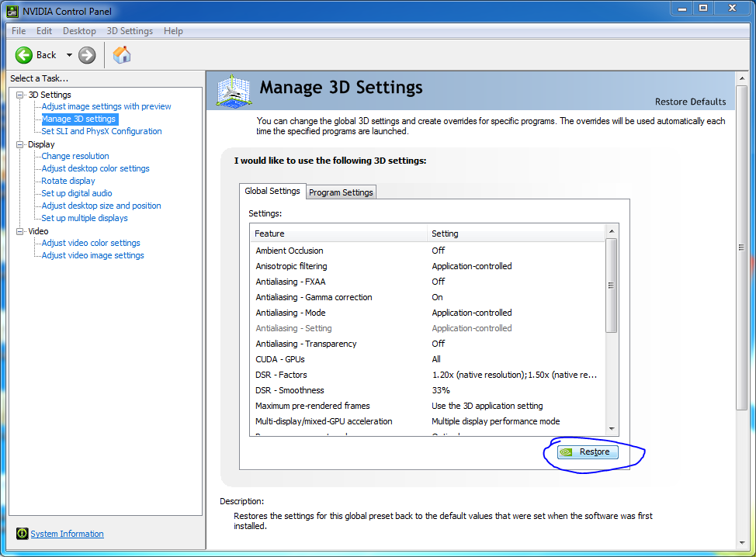Open Adjust image settings with preview
756x557 pixels.
(x=106, y=106)
